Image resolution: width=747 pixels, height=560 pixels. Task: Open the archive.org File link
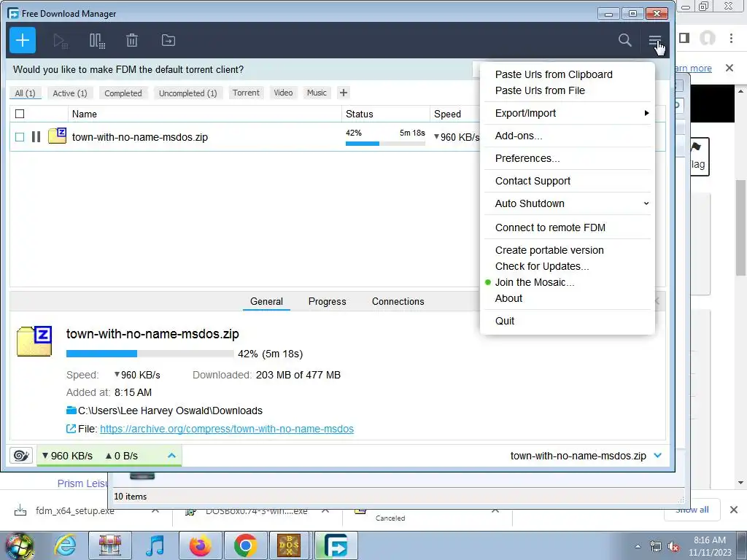(x=227, y=429)
